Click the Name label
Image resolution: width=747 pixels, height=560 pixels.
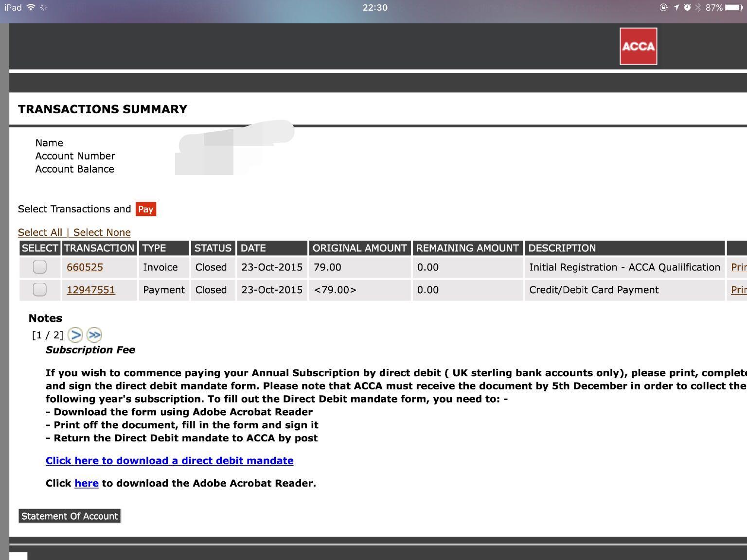tap(49, 143)
